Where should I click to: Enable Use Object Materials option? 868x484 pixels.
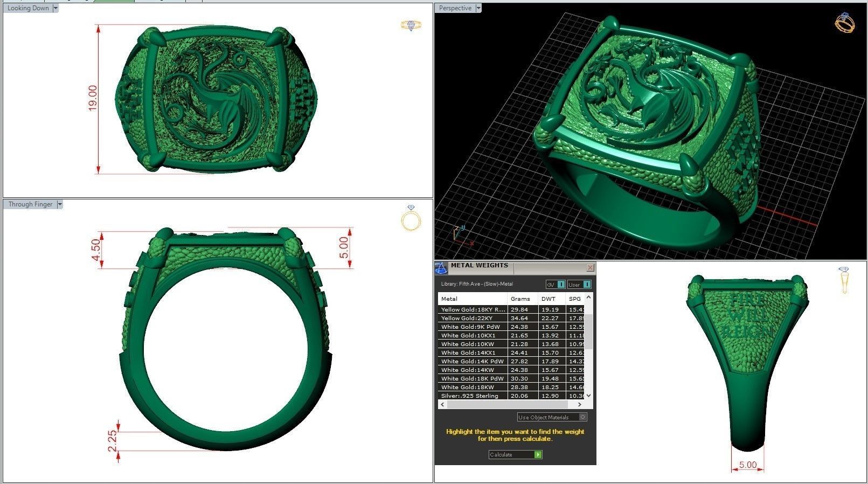[552, 417]
